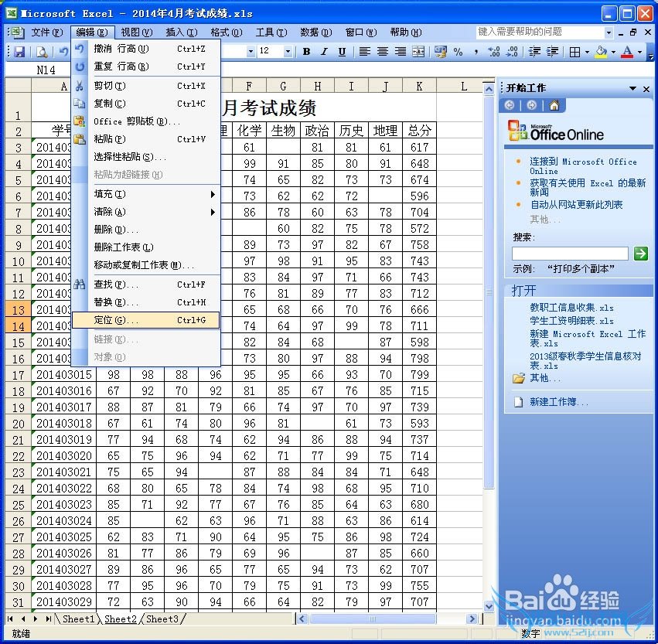
Task: Open link 教职工信息收集.xls
Action: [571, 308]
